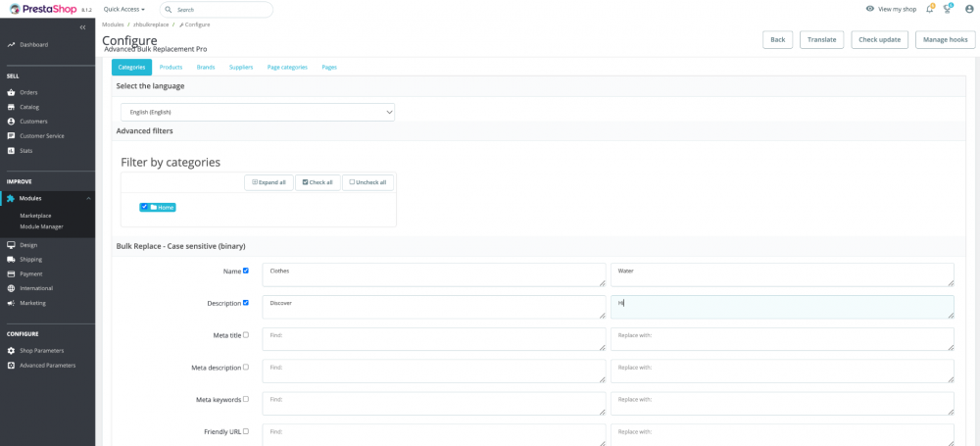Click the Shipping truck icon

coord(11,260)
